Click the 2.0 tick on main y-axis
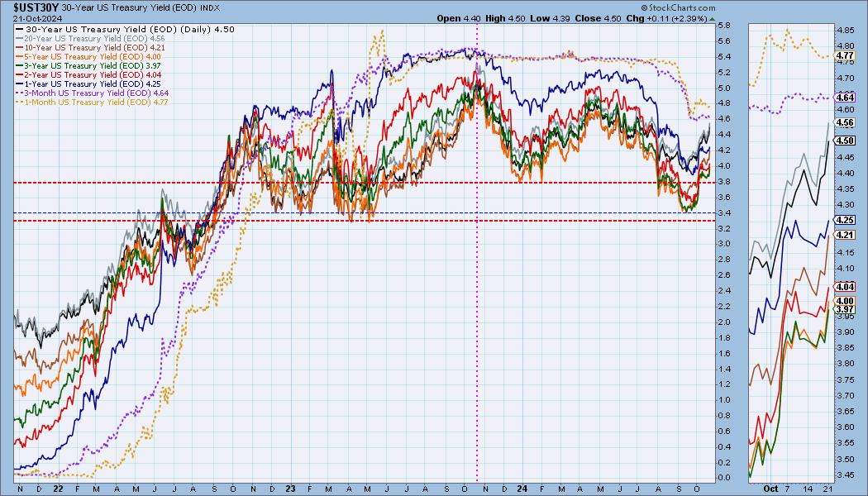The width and height of the screenshot is (868, 496). pyautogui.click(x=724, y=322)
